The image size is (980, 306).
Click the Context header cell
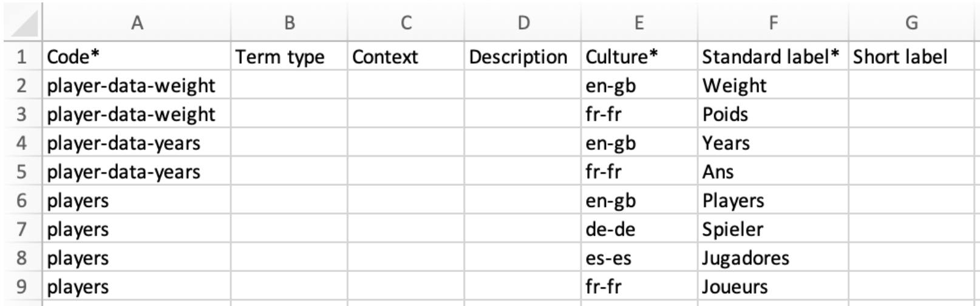coord(406,56)
